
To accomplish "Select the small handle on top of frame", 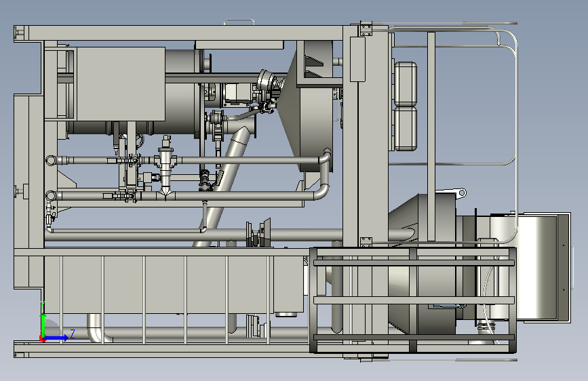I will click(x=239, y=22).
